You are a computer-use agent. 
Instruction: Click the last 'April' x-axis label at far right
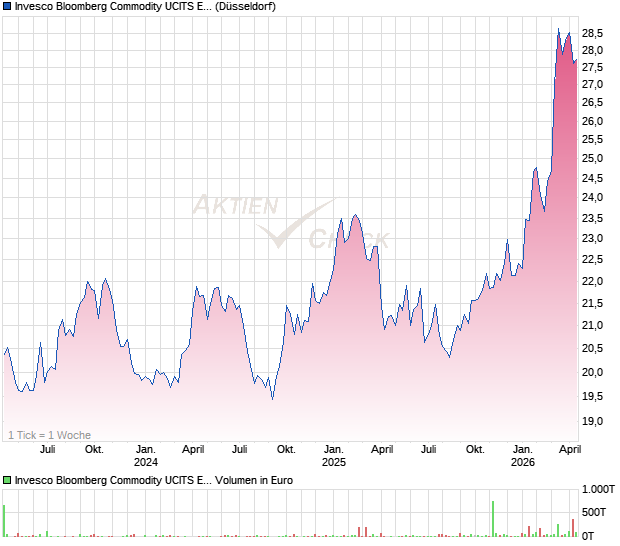pos(567,450)
